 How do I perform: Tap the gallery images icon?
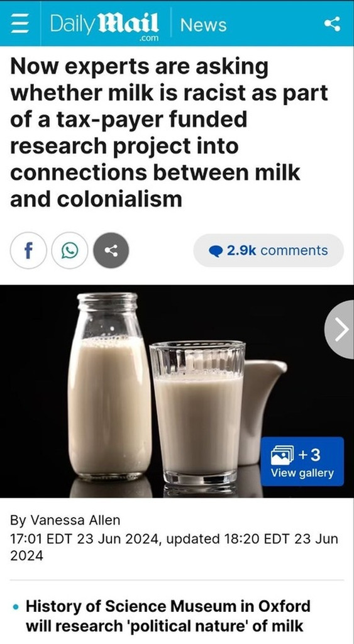pyautogui.click(x=282, y=455)
